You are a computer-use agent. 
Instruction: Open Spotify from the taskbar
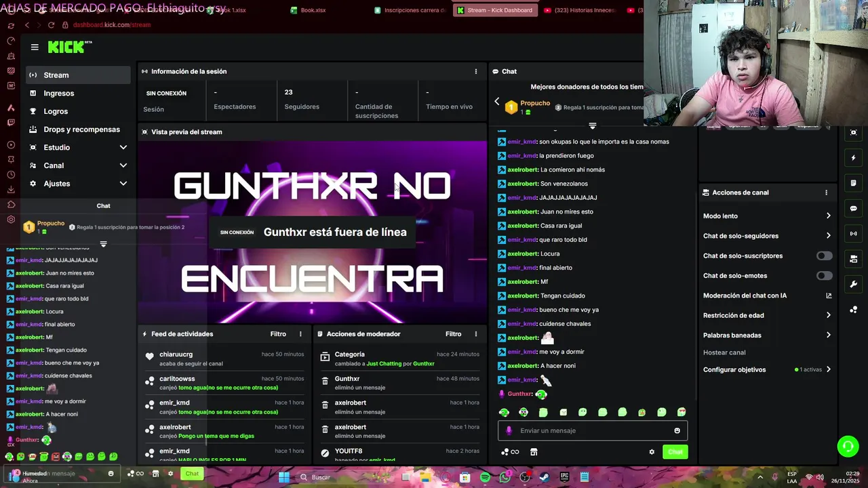click(485, 477)
